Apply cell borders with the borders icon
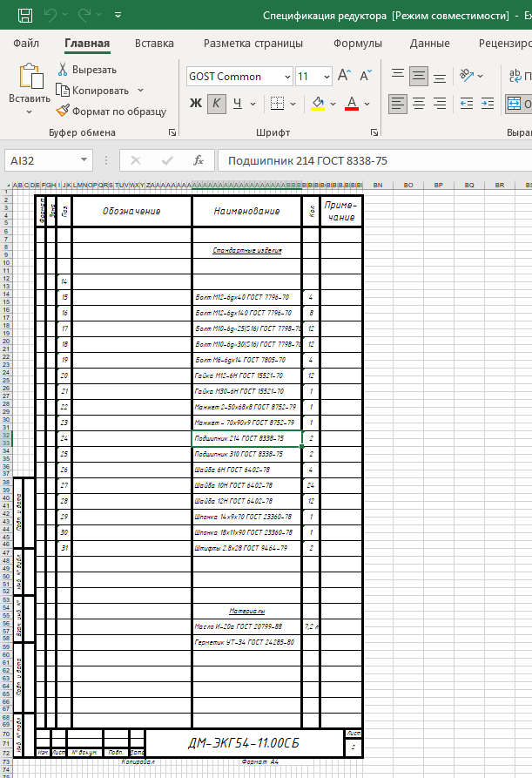 (277, 104)
